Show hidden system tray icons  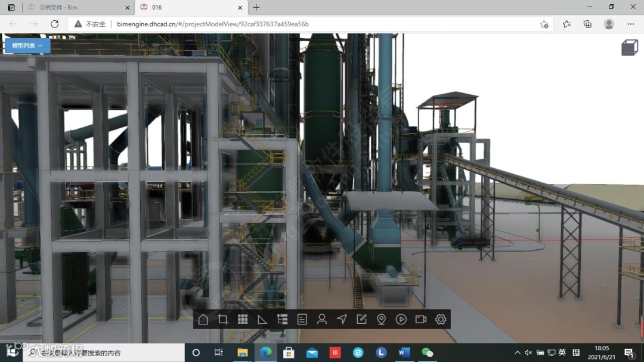[x=518, y=352]
